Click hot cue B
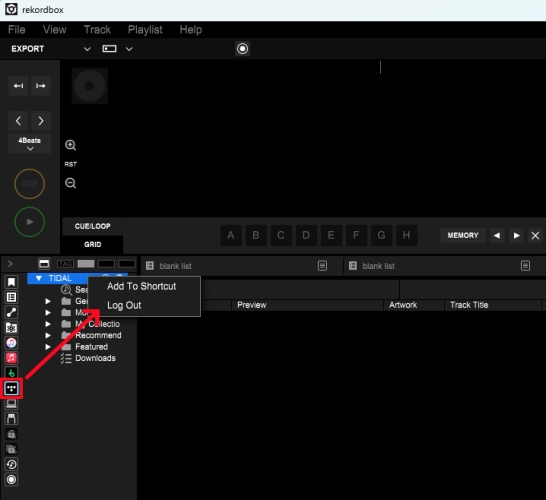The image size is (546, 500). coord(256,235)
